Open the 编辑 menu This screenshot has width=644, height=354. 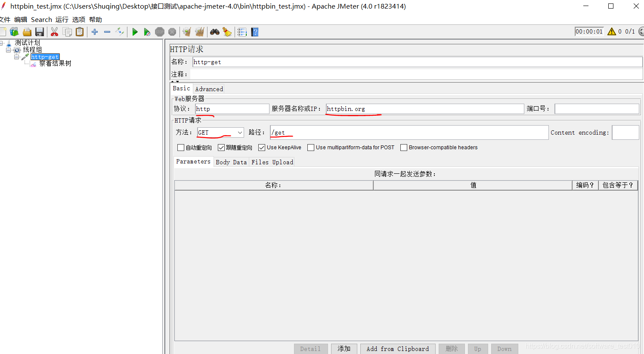(x=21, y=20)
